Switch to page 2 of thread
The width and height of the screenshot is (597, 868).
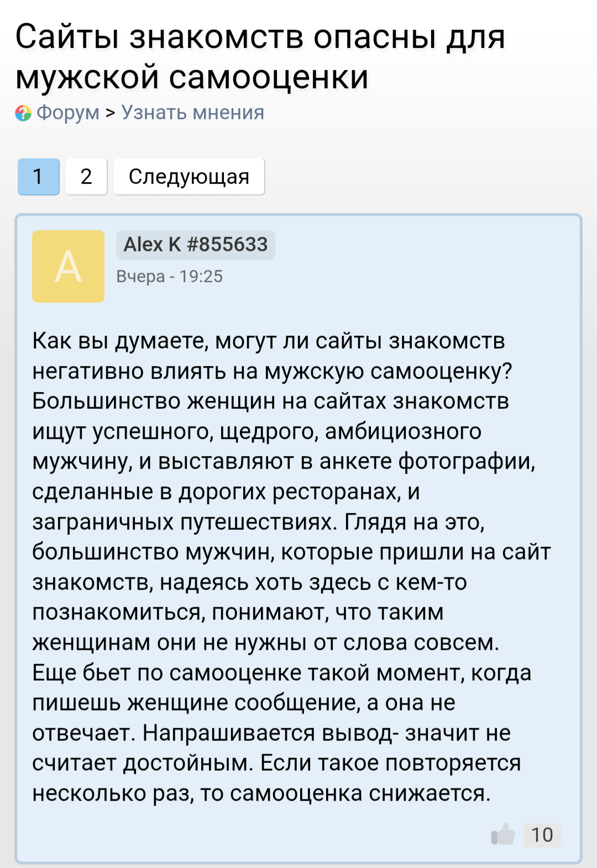click(86, 177)
